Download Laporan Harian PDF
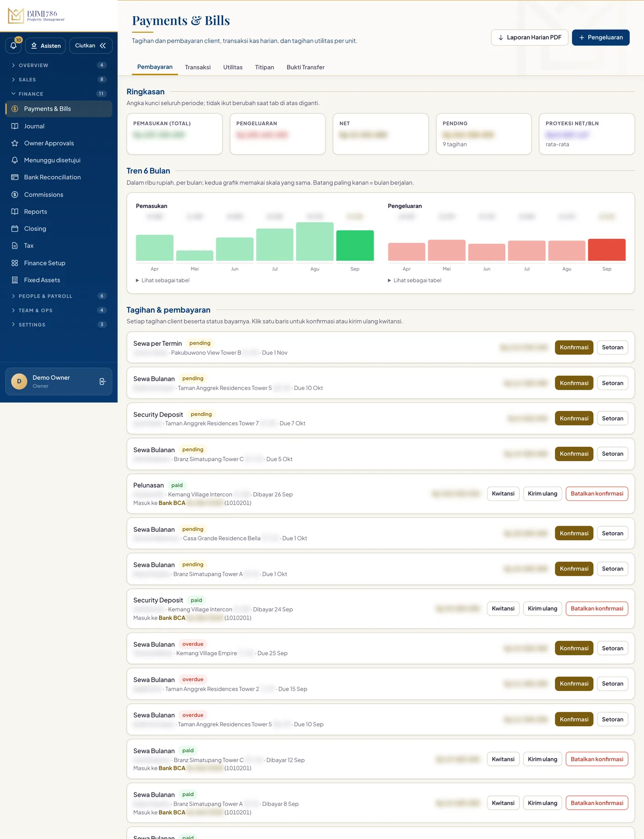The height and width of the screenshot is (839, 644). 529,38
